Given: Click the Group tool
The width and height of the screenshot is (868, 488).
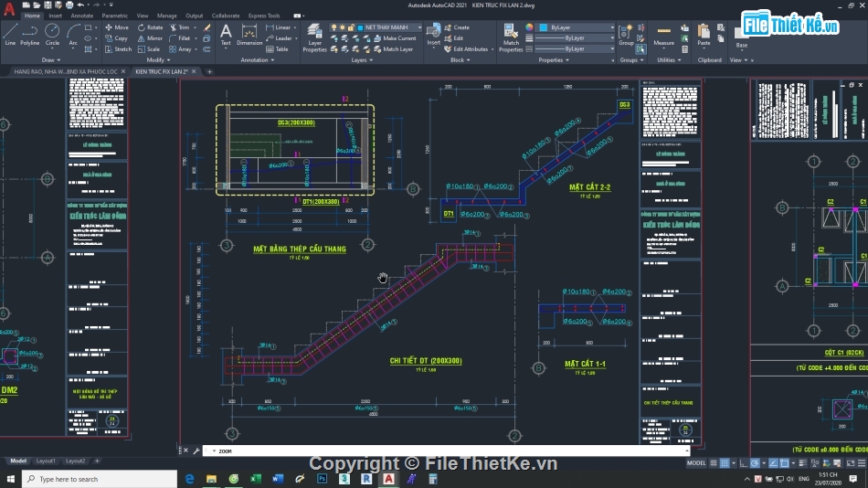Looking at the screenshot, I should click(626, 35).
